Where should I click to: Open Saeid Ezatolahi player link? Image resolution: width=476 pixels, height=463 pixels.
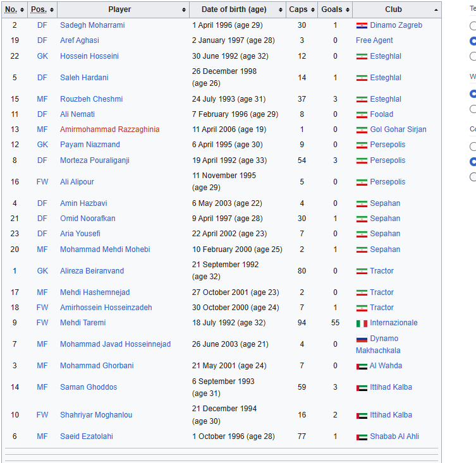tap(87, 436)
